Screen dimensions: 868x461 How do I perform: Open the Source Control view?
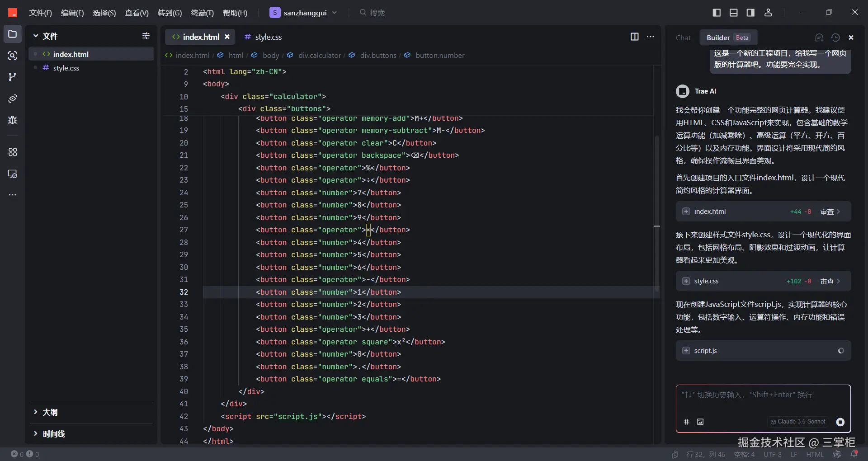point(13,77)
